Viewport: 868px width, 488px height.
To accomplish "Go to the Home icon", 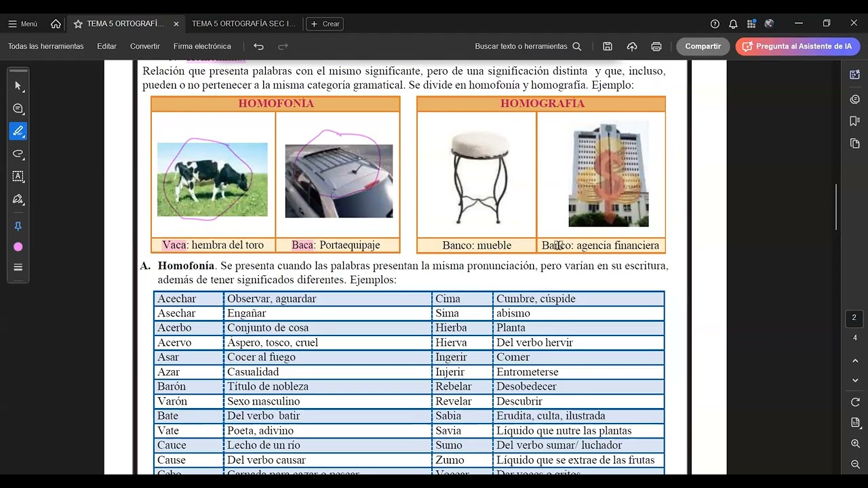I will coord(56,24).
